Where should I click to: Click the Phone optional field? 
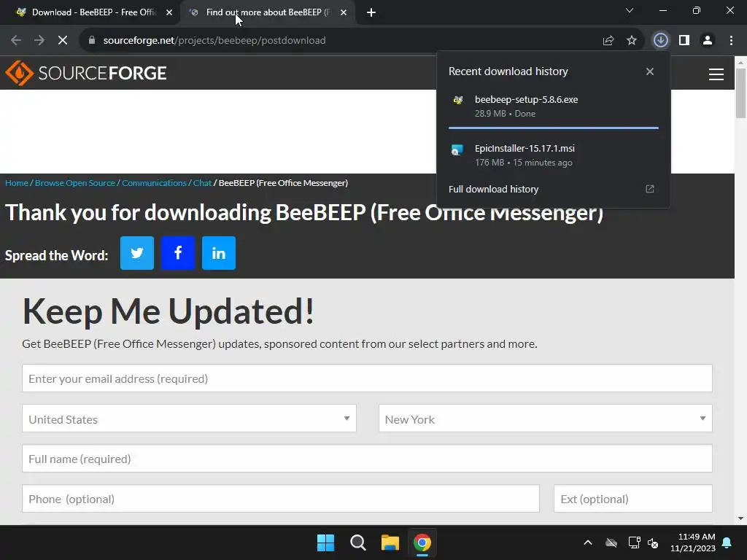click(281, 499)
